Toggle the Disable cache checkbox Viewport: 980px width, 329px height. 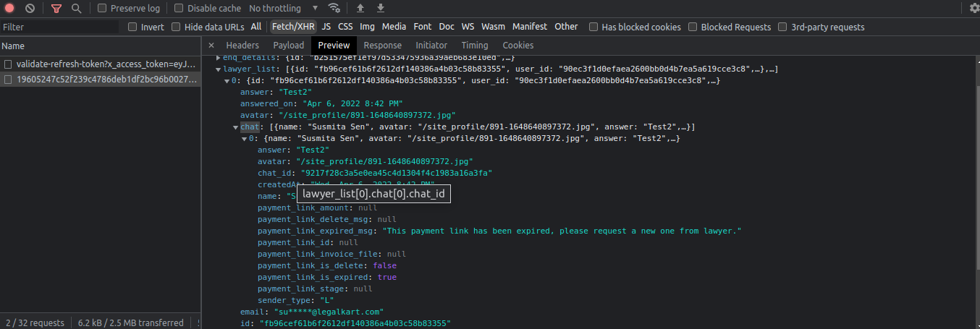tap(179, 9)
